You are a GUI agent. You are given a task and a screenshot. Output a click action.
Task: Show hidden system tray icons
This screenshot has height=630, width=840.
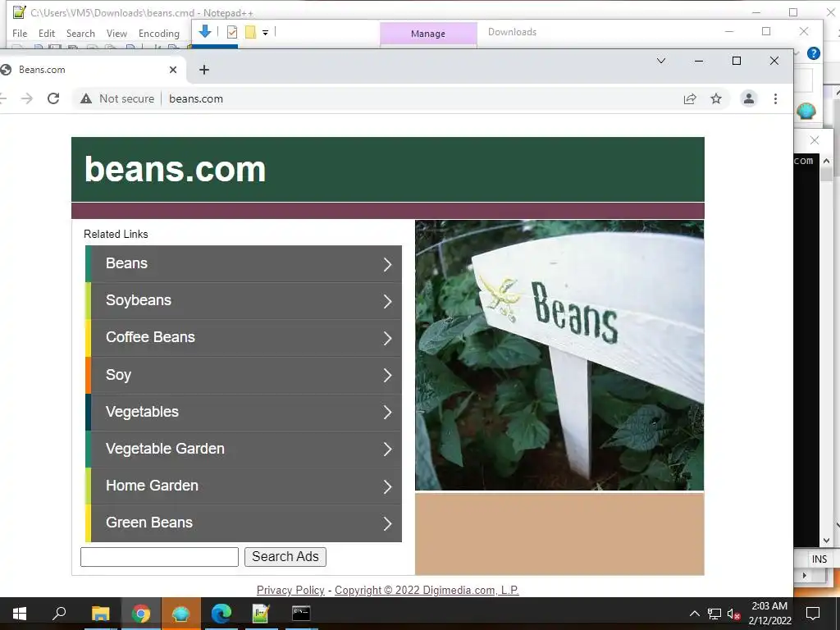(694, 614)
